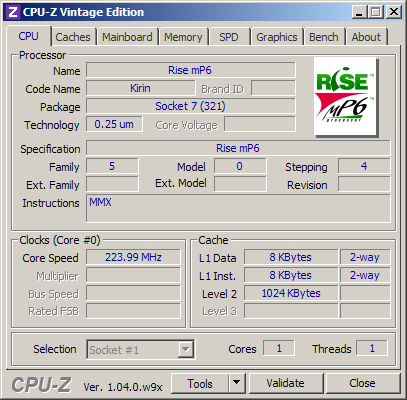Image resolution: width=407 pixels, height=400 pixels.
Task: Expand the Tools dropdown arrow
Action: [x=237, y=384]
